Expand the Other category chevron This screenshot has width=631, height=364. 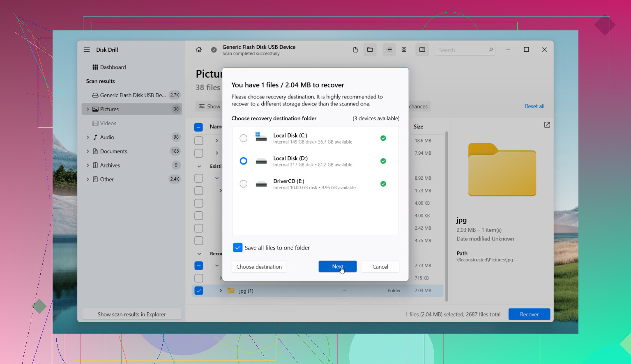(88, 179)
